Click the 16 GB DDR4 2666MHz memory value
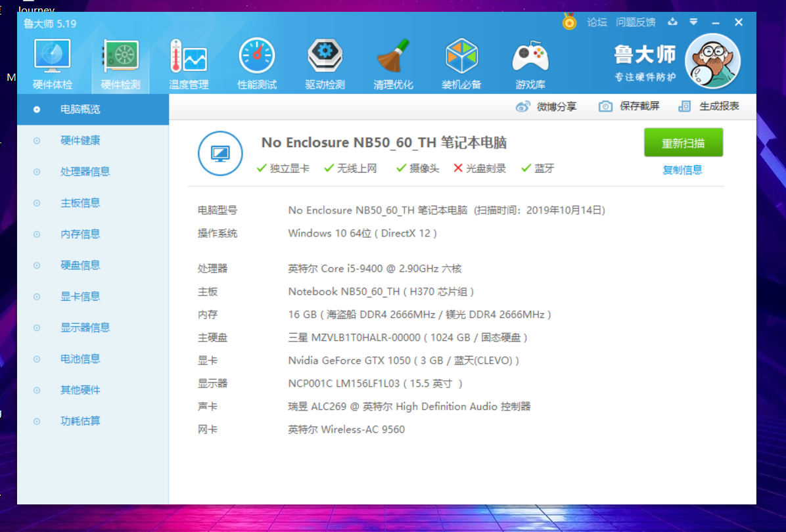This screenshot has width=786, height=532. pos(419,315)
